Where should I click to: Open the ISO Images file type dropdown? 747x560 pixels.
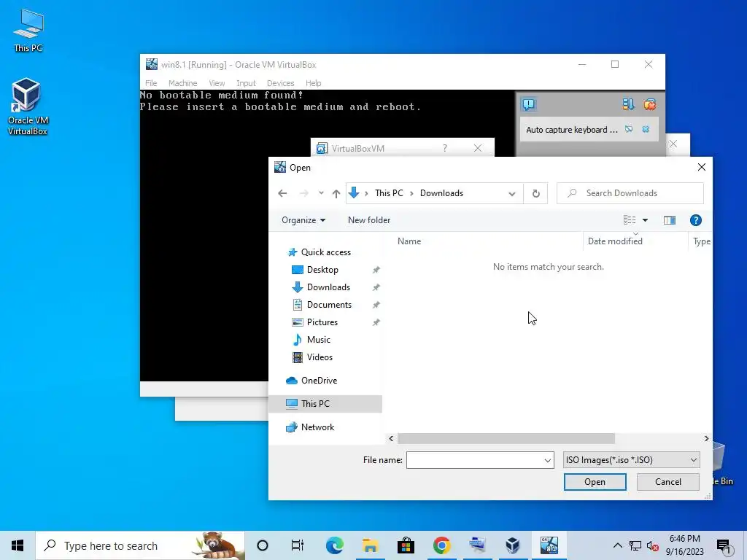[631, 460]
